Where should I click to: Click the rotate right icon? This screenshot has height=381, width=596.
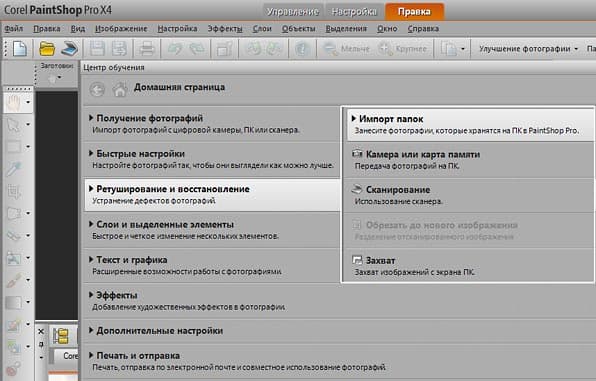(274, 49)
